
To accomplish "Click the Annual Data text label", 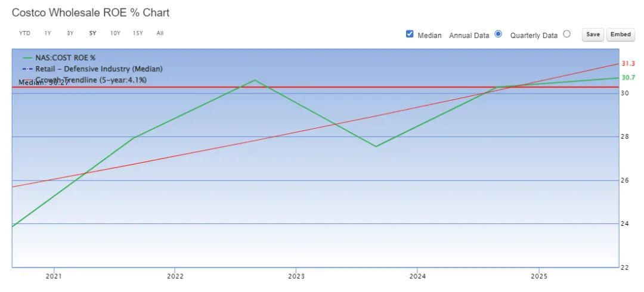I will pyautogui.click(x=469, y=35).
